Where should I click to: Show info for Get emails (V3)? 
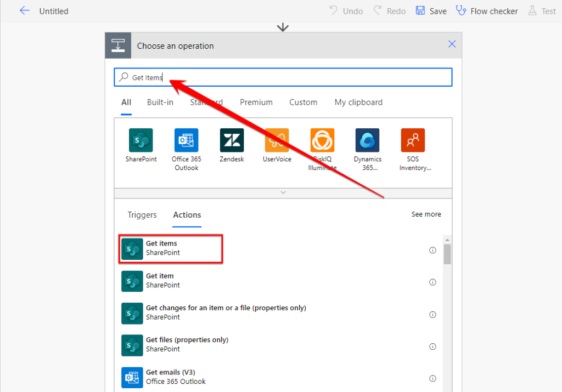432,378
